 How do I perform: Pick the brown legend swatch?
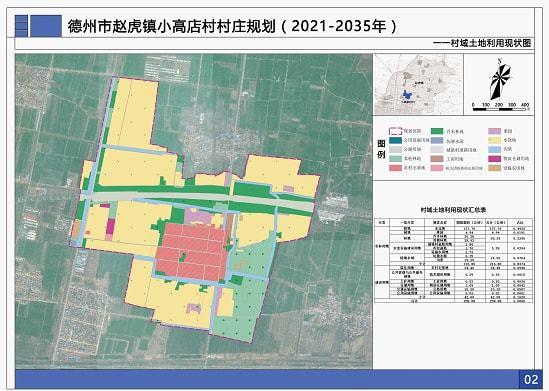437,159
